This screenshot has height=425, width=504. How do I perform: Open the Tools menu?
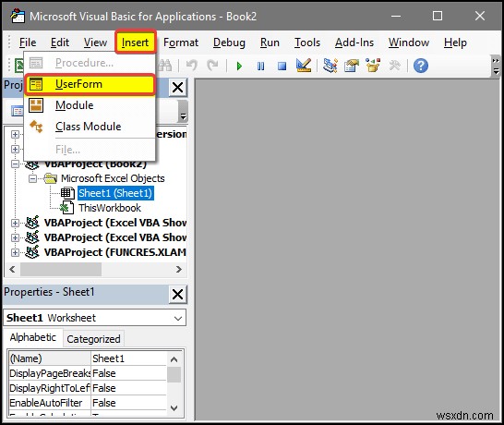tap(307, 42)
